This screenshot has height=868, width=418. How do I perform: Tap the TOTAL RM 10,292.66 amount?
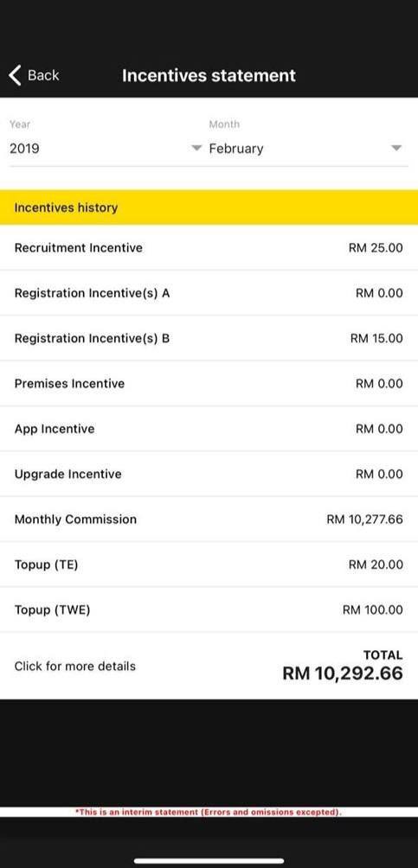343,666
